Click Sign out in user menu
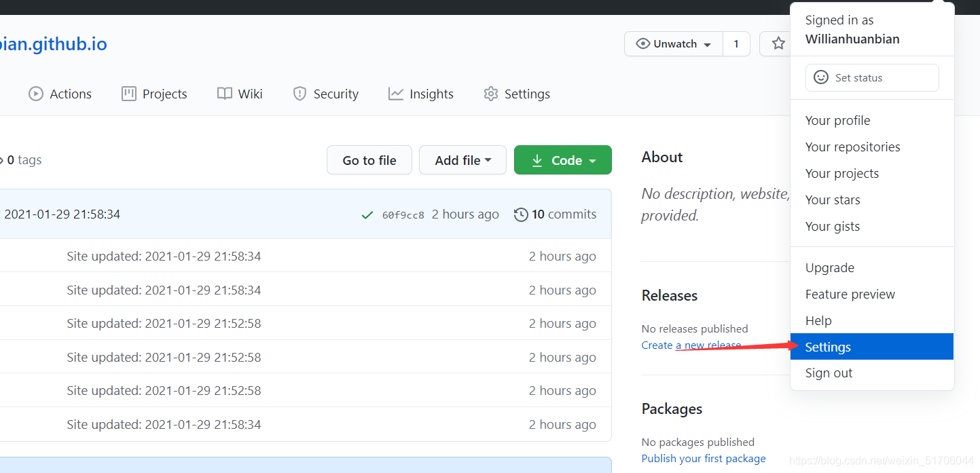The image size is (980, 473). point(872,373)
